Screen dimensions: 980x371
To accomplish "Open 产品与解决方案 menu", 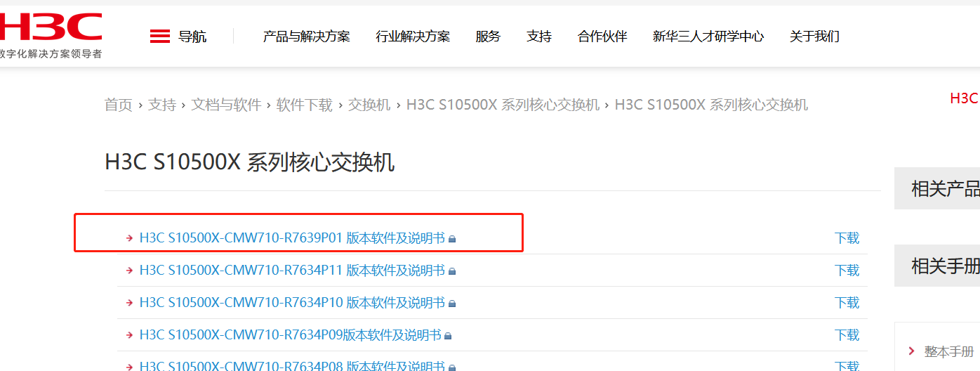I will click(306, 37).
